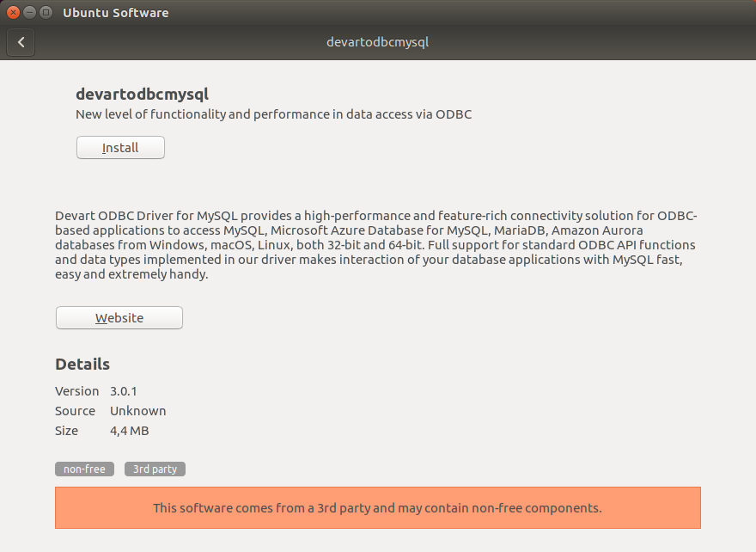The height and width of the screenshot is (552, 756).
Task: Click the Details section heading
Action: (x=82, y=364)
